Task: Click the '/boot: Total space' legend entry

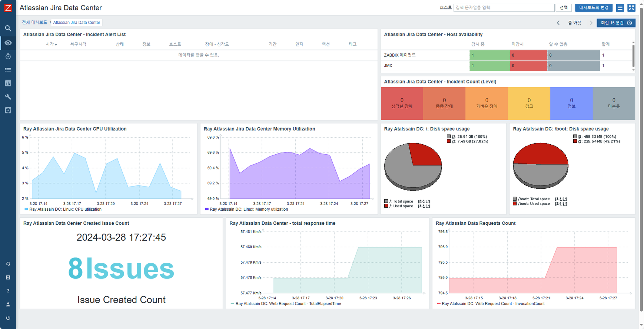Action: pyautogui.click(x=540, y=199)
